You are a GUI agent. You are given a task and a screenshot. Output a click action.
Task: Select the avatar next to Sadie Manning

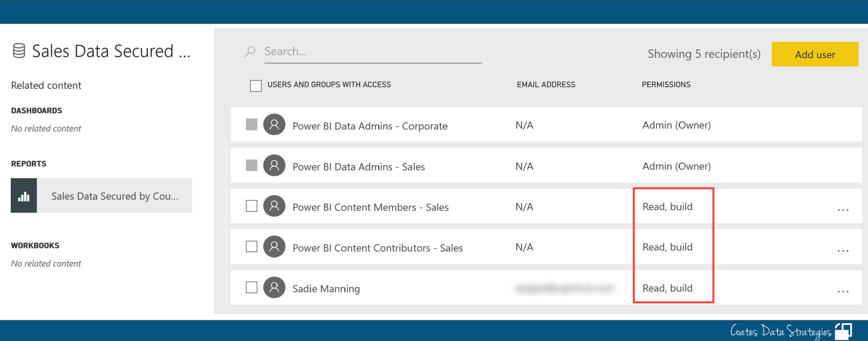point(274,288)
